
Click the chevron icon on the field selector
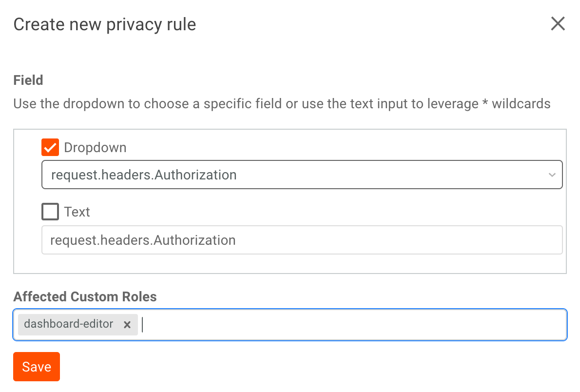coord(552,175)
